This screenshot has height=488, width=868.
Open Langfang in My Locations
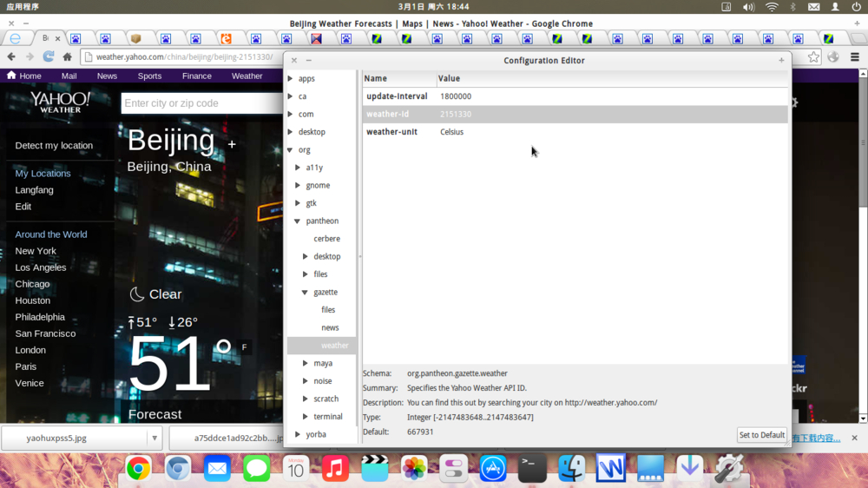(35, 190)
